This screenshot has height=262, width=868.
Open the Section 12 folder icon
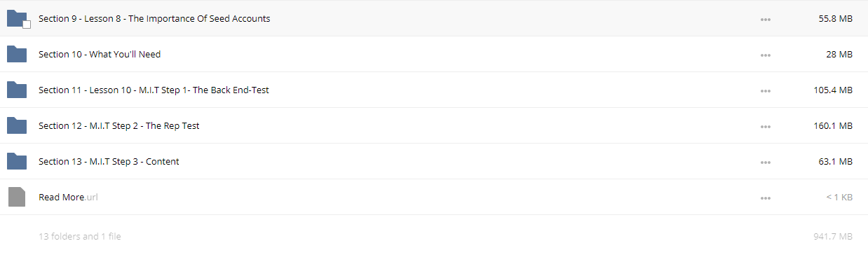tap(17, 125)
